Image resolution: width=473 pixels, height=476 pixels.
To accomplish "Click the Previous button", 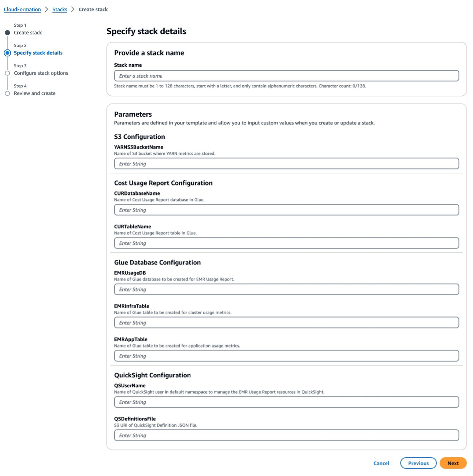I will tap(418, 463).
